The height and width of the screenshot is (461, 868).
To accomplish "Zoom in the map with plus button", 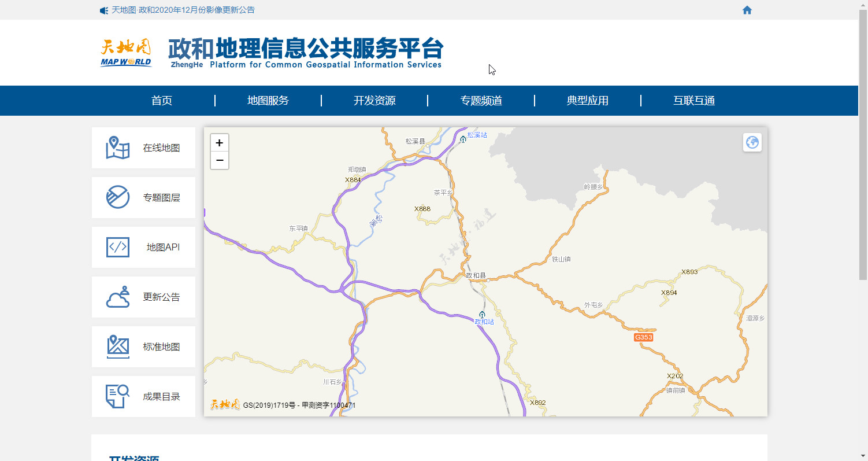I will point(220,143).
